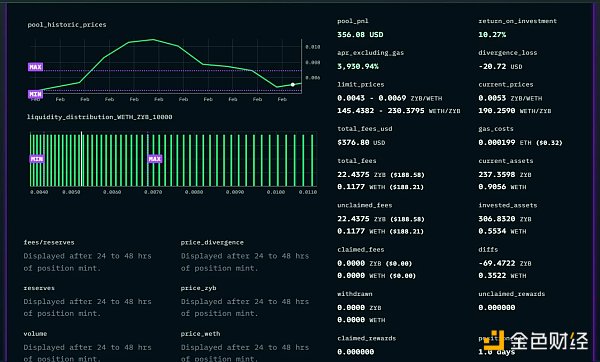Viewport: 600px width, 362px height.
Task: Click the 0.0070 label on the liquidity chart axis
Action: pyautogui.click(x=153, y=192)
